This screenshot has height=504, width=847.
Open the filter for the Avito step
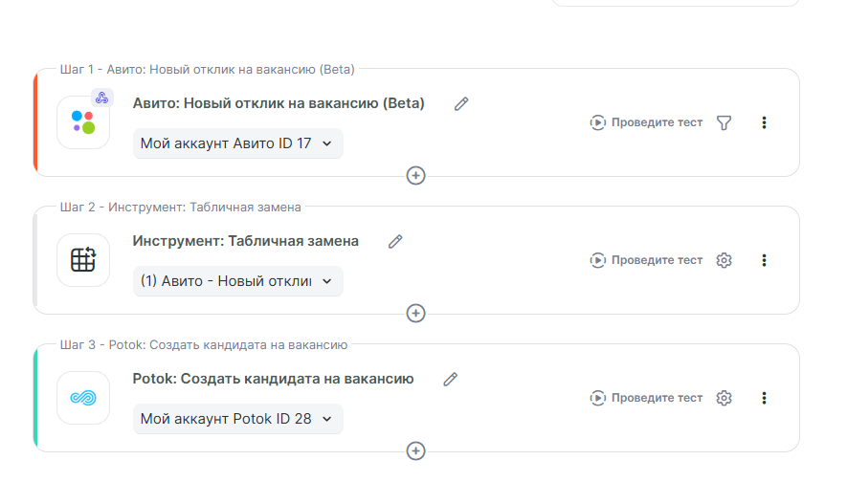coord(724,122)
